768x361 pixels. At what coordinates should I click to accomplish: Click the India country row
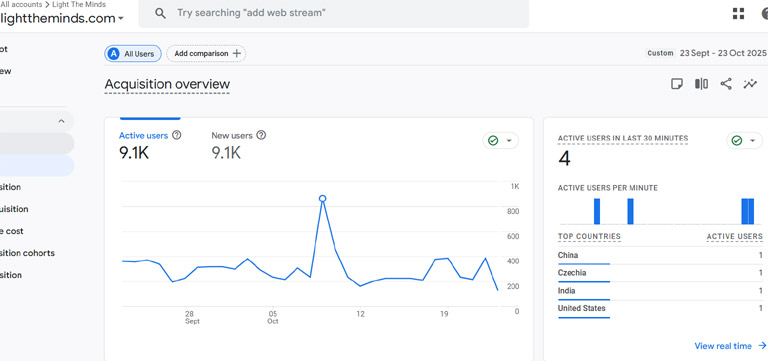(x=660, y=291)
